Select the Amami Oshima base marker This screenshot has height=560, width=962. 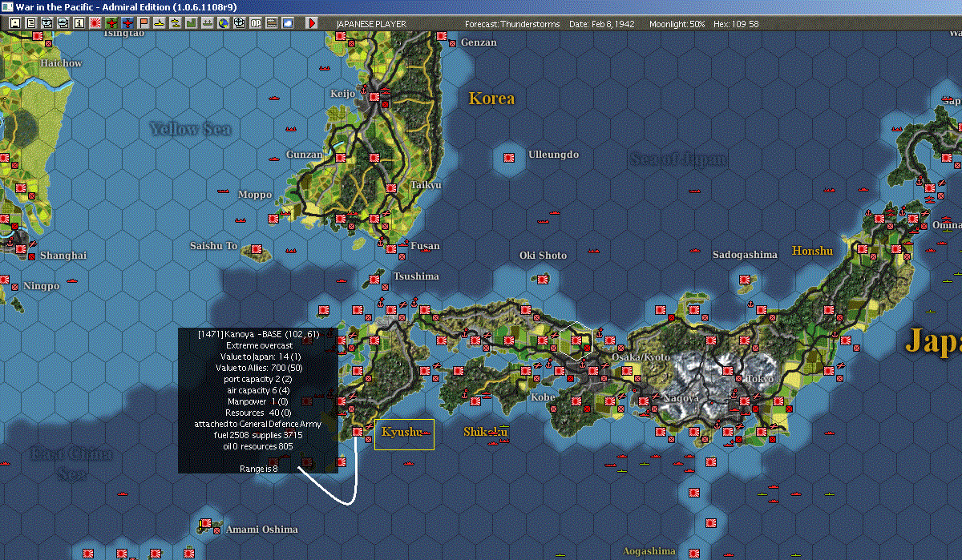coord(206,525)
